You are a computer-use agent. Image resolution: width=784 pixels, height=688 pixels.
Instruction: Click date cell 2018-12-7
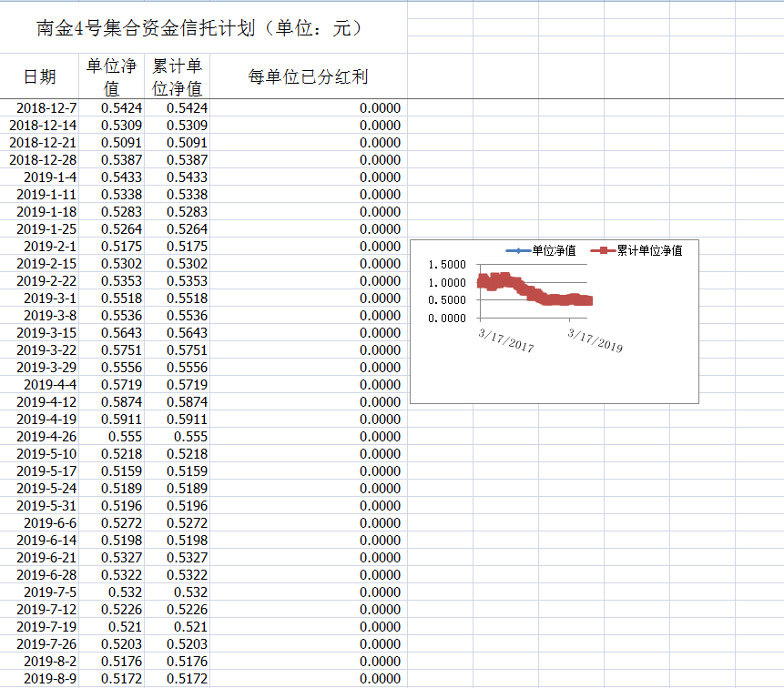[x=39, y=108]
